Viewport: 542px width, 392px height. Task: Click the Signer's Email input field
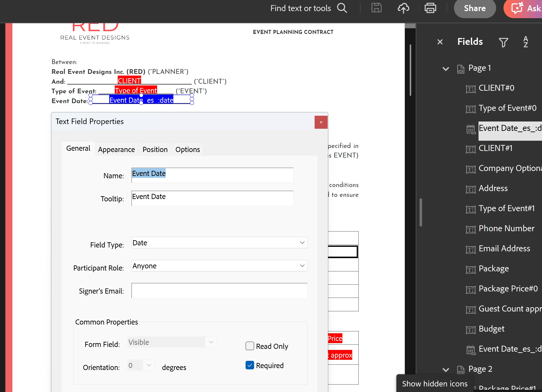[219, 291]
